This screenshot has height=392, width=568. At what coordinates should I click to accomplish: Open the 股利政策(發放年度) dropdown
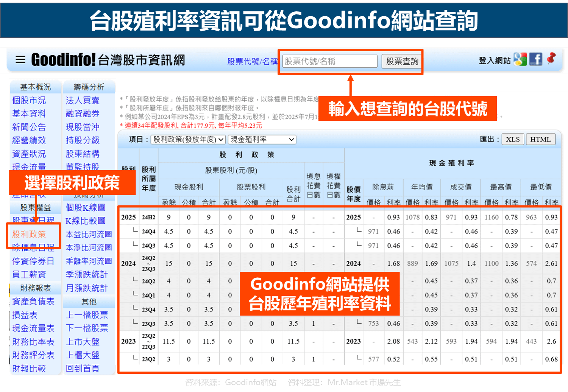188,139
